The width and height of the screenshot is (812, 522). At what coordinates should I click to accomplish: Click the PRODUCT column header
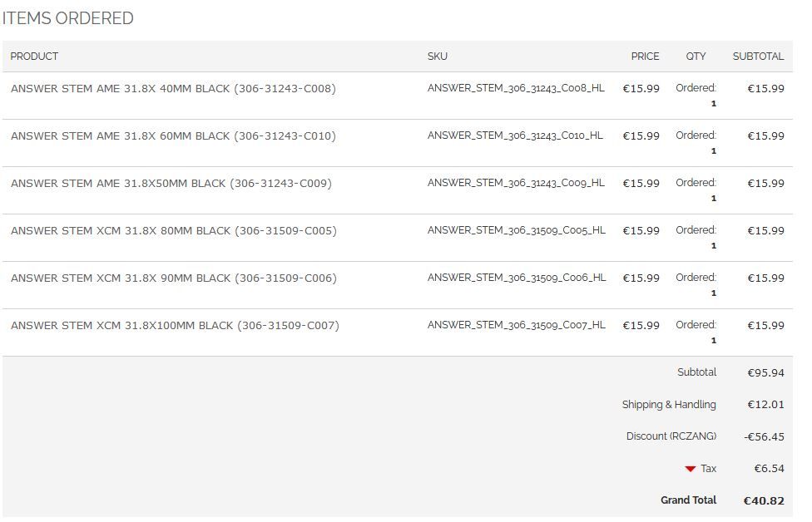point(34,56)
